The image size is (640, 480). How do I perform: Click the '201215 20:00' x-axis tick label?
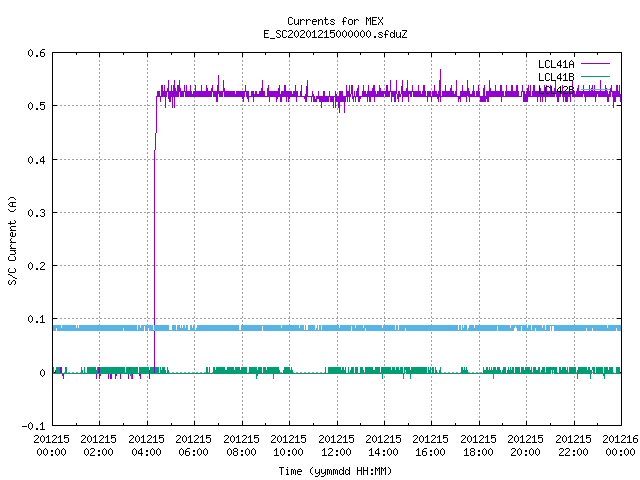pos(525,445)
